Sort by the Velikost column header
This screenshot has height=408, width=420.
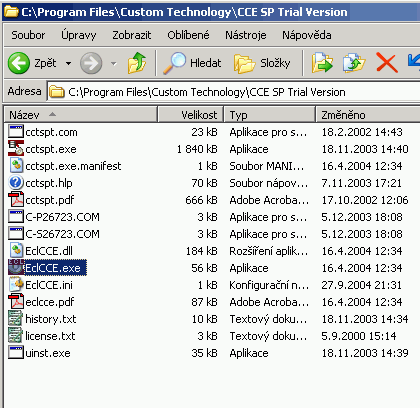[190, 115]
